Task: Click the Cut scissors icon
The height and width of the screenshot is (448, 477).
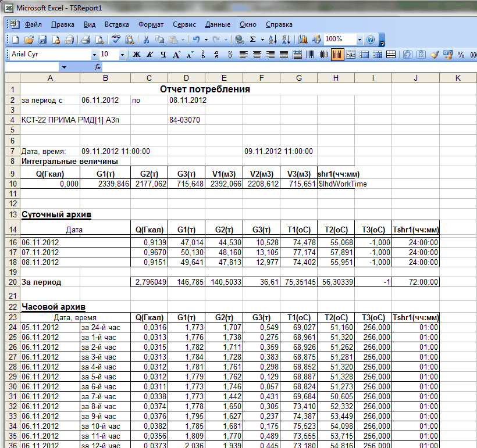Action: 146,40
